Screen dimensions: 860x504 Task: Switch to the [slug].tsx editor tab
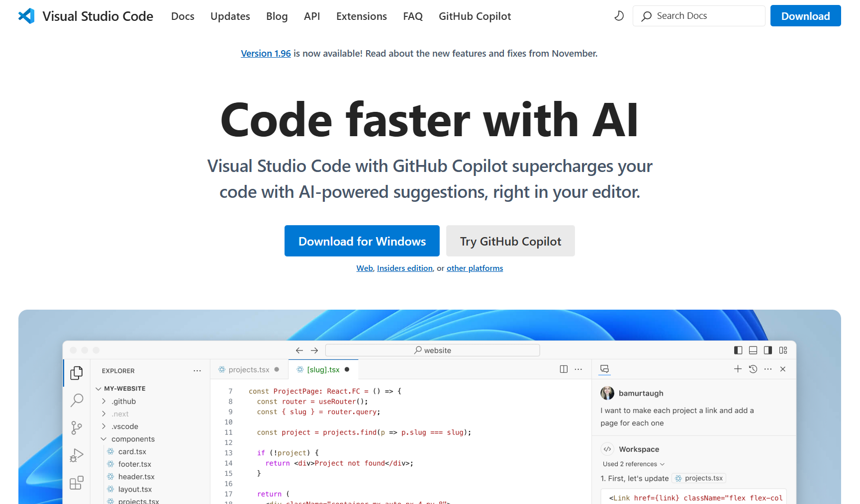click(x=323, y=369)
